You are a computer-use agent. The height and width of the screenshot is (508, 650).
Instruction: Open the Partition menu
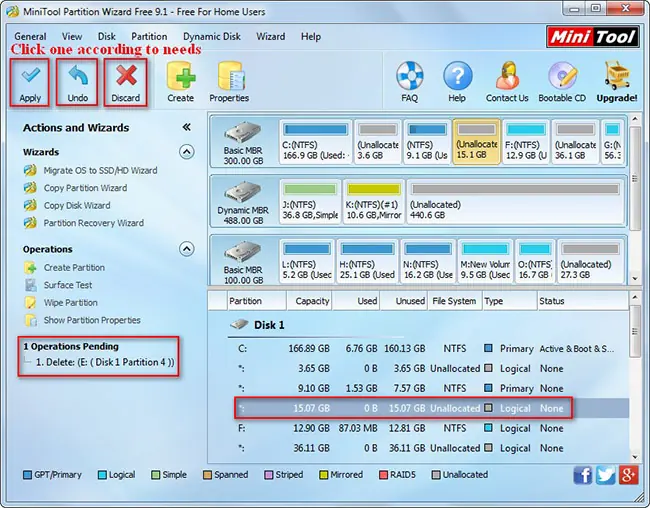coord(149,36)
